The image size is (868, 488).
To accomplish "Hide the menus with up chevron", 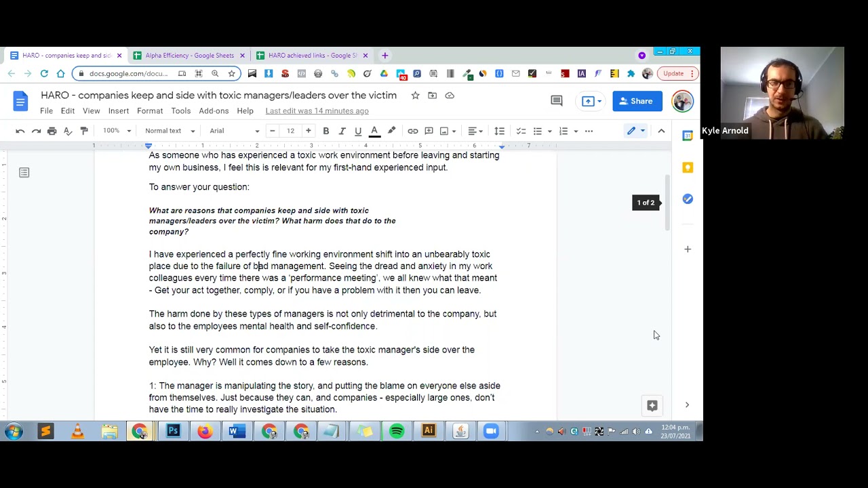I will [x=661, y=131].
